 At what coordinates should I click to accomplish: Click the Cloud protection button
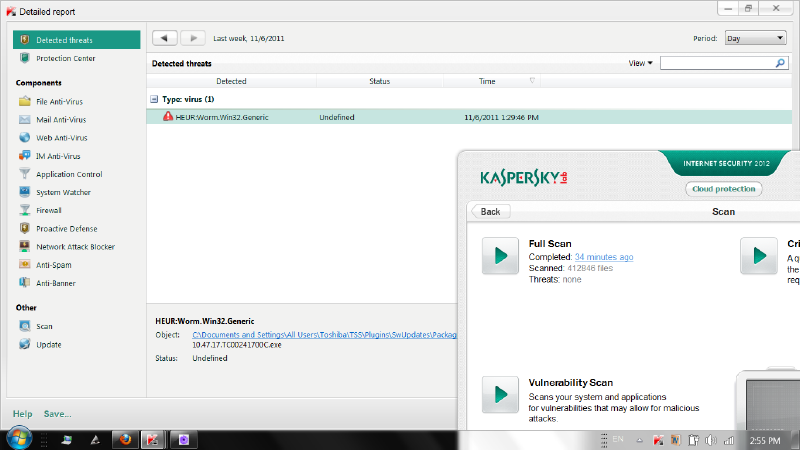click(x=723, y=189)
